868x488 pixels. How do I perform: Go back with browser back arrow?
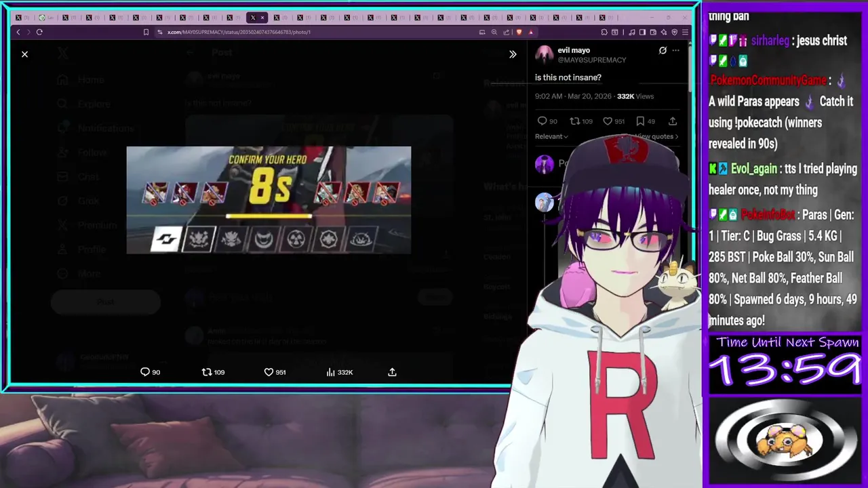click(x=18, y=32)
